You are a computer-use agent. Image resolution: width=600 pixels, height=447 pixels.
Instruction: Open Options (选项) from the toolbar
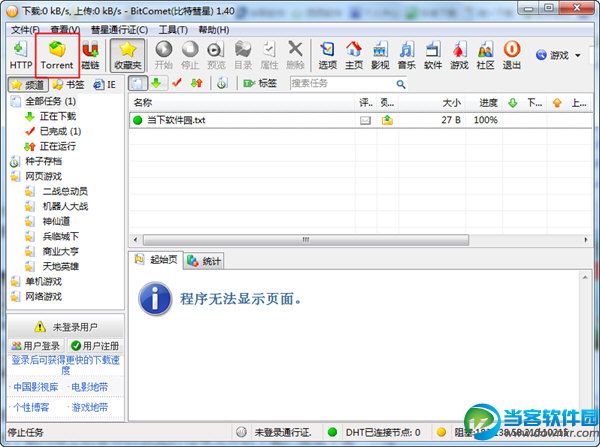click(x=328, y=55)
